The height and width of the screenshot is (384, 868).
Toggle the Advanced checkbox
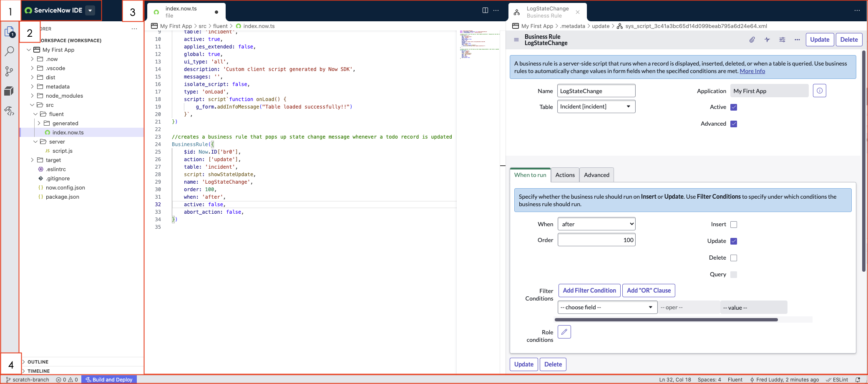coord(734,124)
